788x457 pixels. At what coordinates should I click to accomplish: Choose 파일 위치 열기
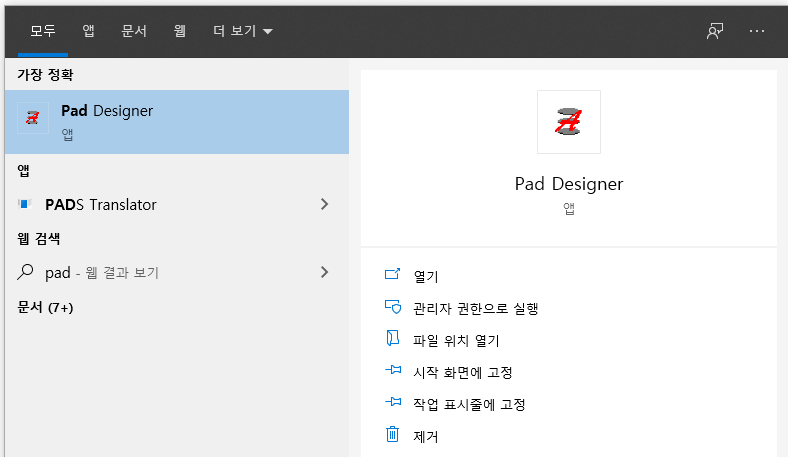(456, 340)
